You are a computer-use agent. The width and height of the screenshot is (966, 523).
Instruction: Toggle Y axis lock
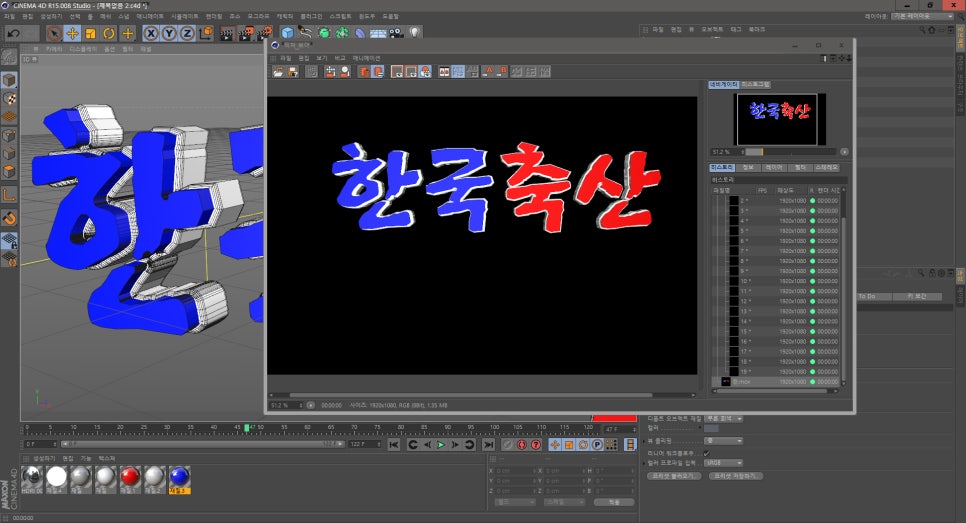click(169, 33)
